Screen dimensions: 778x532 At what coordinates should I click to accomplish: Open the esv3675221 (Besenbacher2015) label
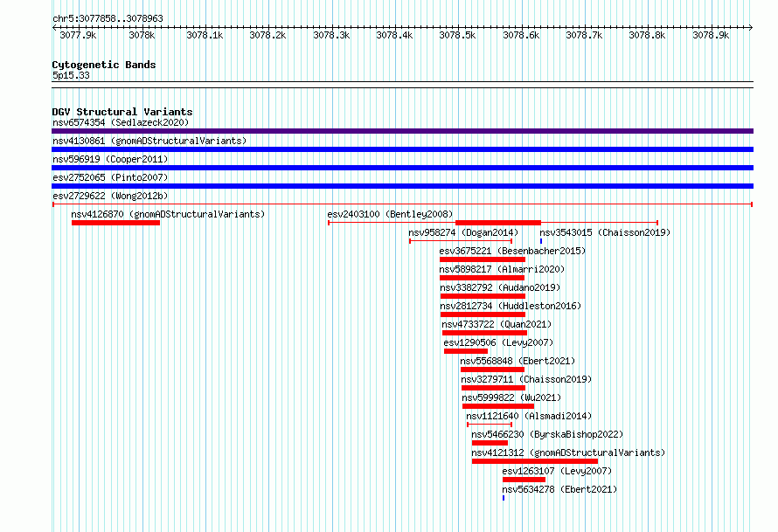pos(512,251)
